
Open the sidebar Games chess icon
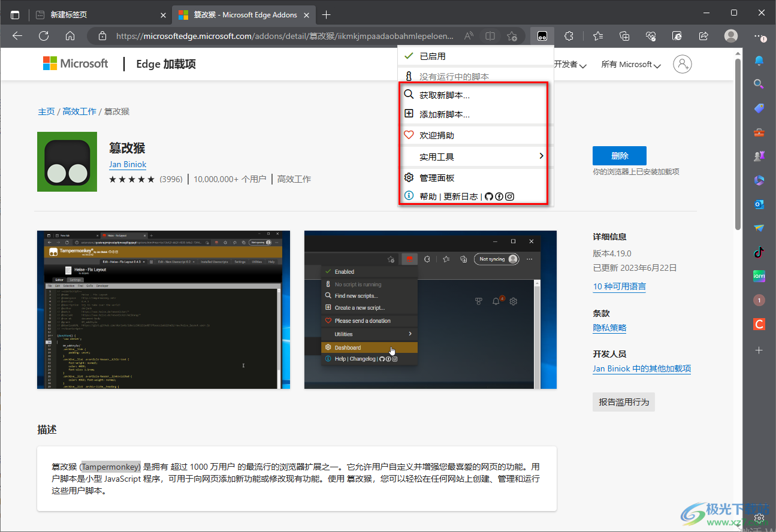coord(759,156)
